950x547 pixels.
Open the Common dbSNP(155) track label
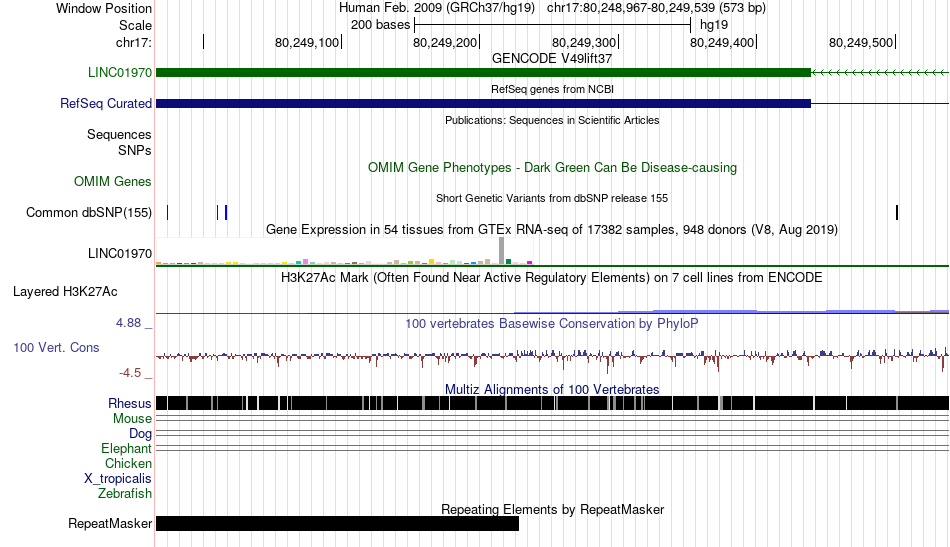tap(89, 213)
